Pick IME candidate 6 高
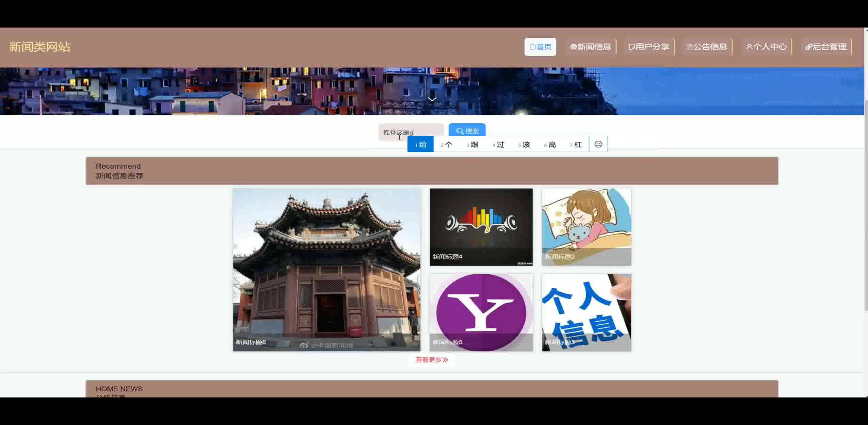Viewport: 868px width, 425px height. tap(550, 144)
